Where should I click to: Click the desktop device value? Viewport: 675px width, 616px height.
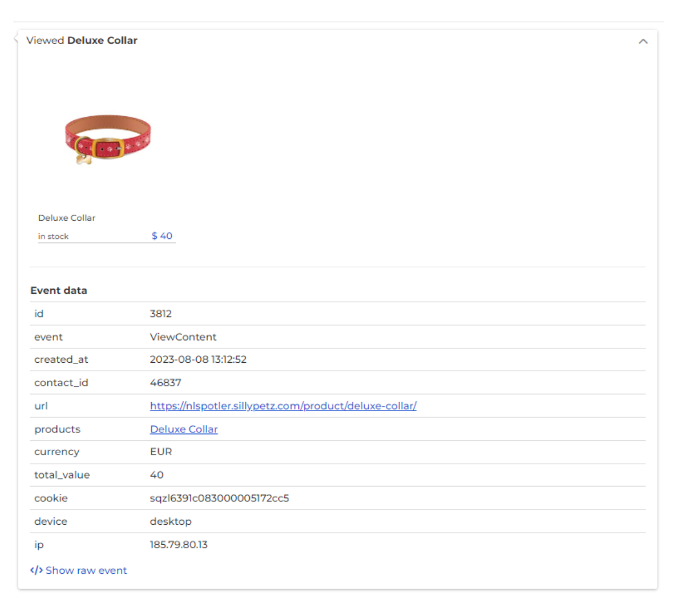171,522
